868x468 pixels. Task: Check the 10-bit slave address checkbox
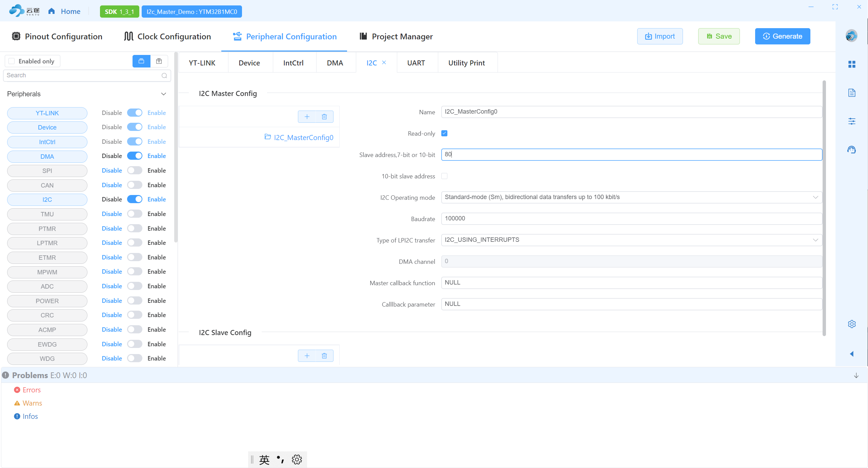click(444, 176)
